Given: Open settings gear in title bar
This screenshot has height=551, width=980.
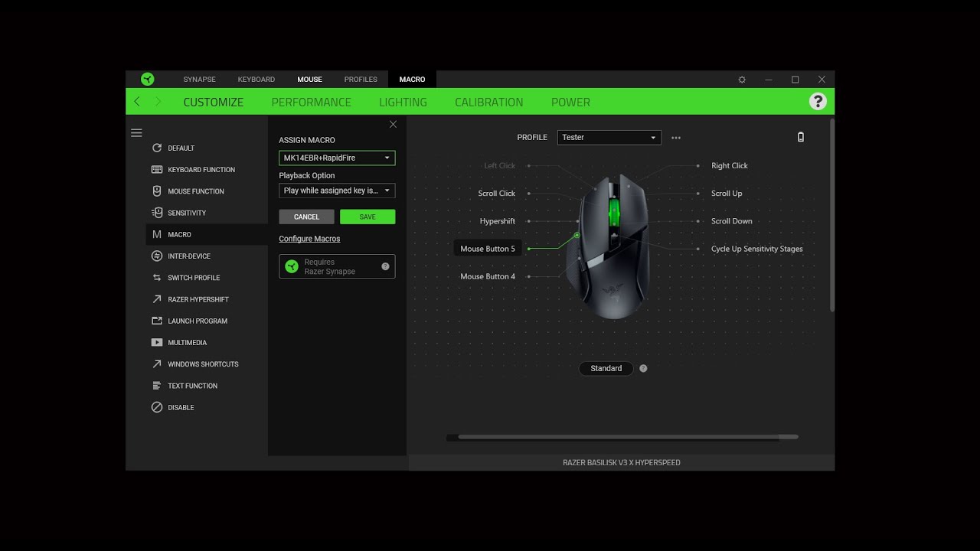Looking at the screenshot, I should click(x=742, y=80).
